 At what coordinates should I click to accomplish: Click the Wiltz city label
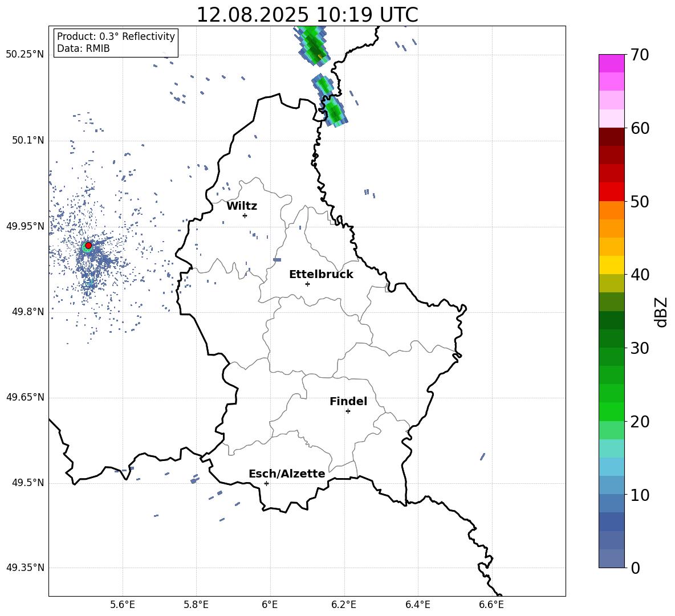click(242, 206)
